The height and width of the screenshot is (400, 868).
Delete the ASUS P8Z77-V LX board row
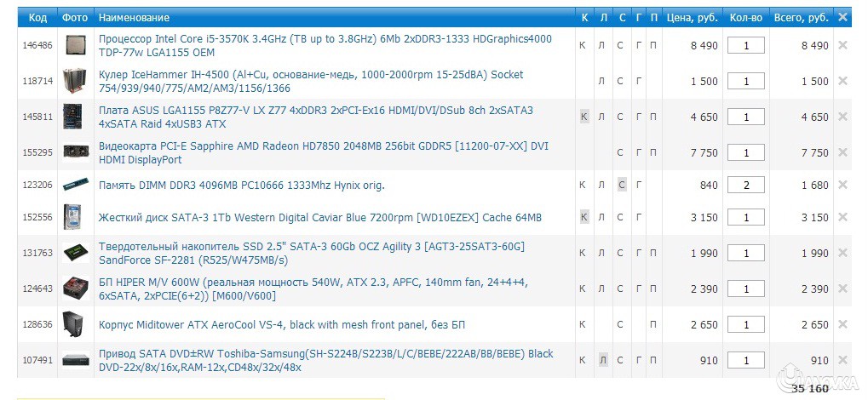point(842,117)
